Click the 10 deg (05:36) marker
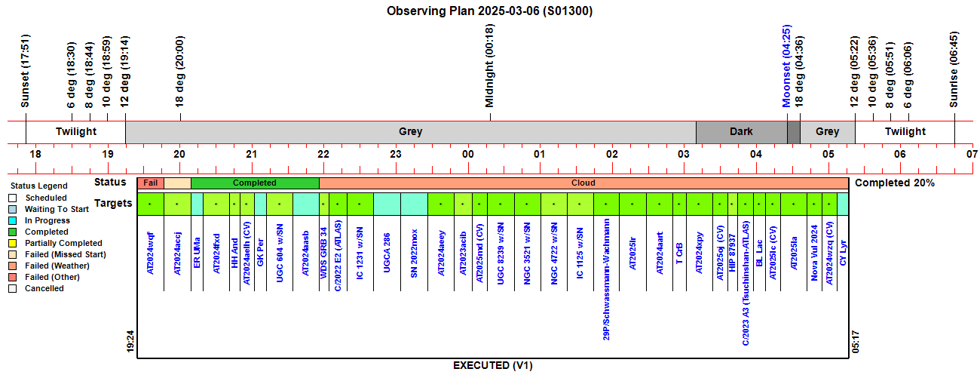Screen dimensions: 980x381 click(x=872, y=72)
